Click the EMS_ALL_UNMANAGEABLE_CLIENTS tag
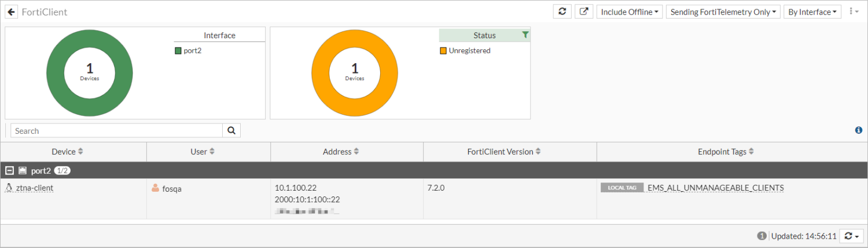 [x=716, y=188]
